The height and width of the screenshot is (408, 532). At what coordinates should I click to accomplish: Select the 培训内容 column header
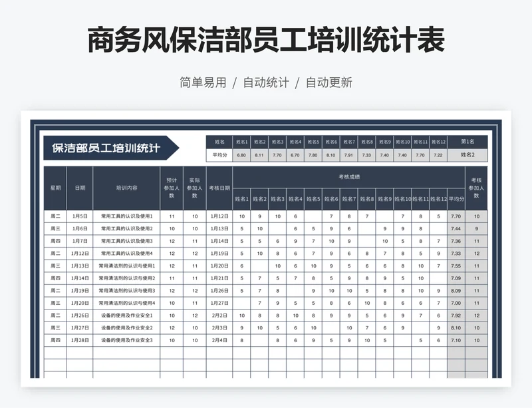click(126, 188)
